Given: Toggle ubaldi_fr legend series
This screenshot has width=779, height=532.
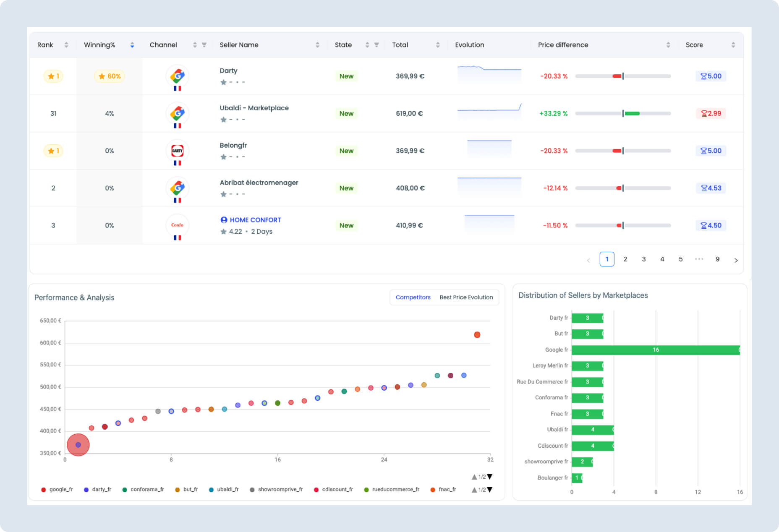Looking at the screenshot, I should pyautogui.click(x=224, y=490).
